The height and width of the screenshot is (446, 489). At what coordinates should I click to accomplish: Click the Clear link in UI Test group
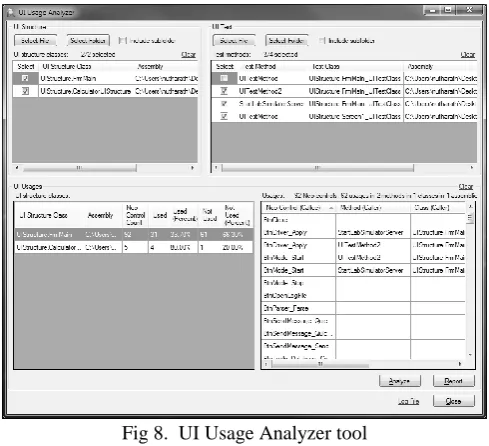468,54
